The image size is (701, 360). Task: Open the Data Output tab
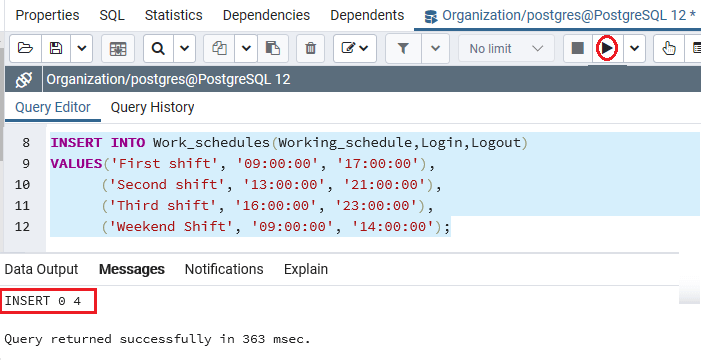coord(41,269)
